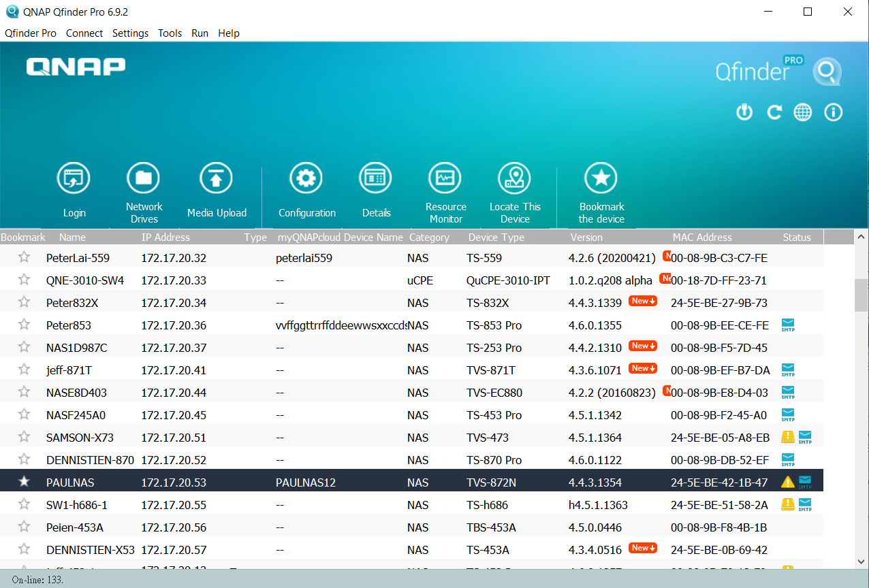The image size is (869, 588).
Task: Click Locate This Device icon
Action: pyautogui.click(x=514, y=179)
